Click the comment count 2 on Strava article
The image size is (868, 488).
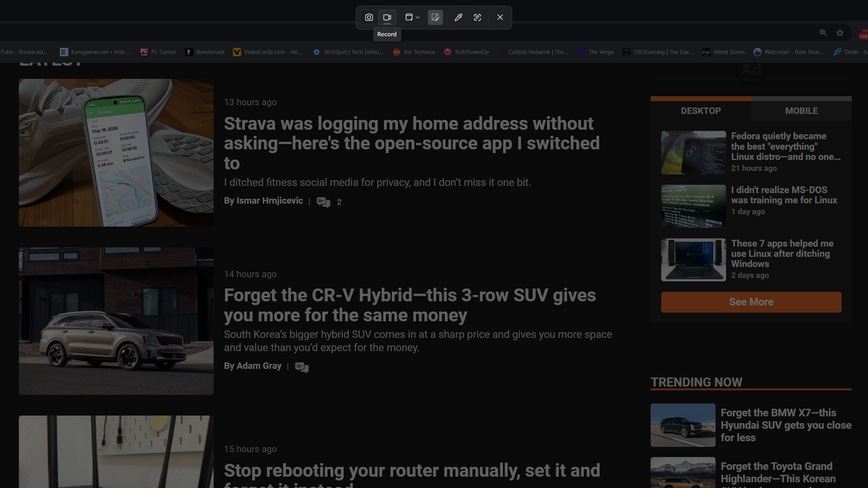click(x=339, y=202)
